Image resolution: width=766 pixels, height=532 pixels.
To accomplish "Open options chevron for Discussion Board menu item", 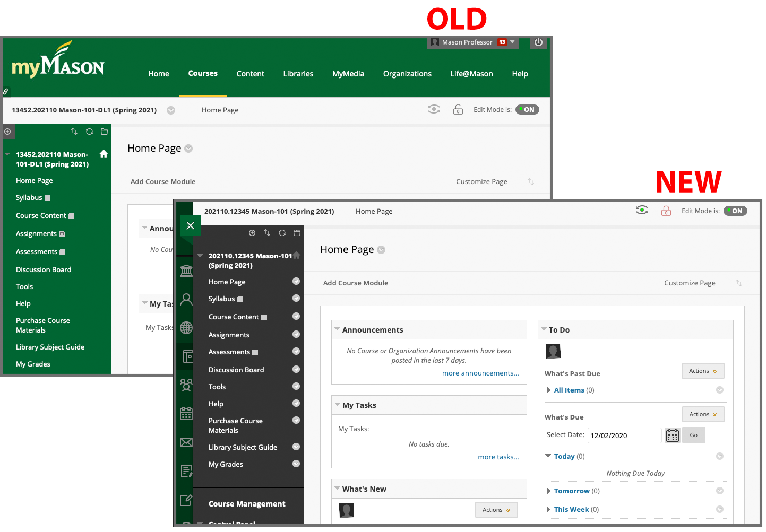I will pos(296,369).
